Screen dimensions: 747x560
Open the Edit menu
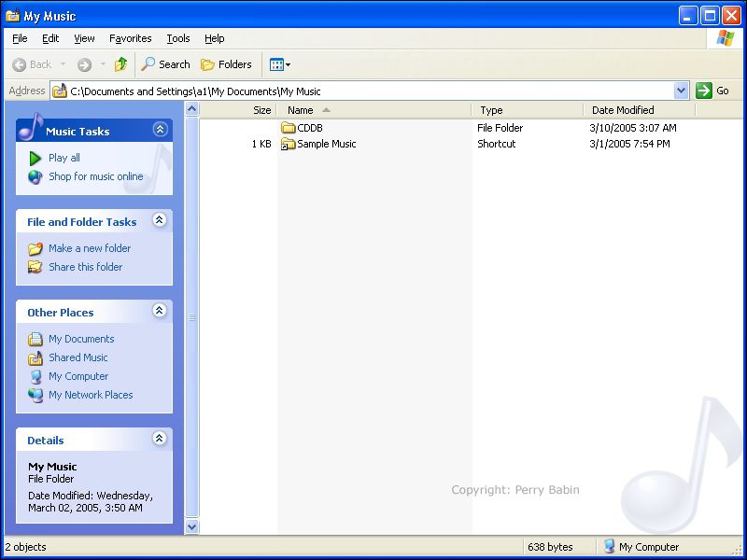point(50,38)
